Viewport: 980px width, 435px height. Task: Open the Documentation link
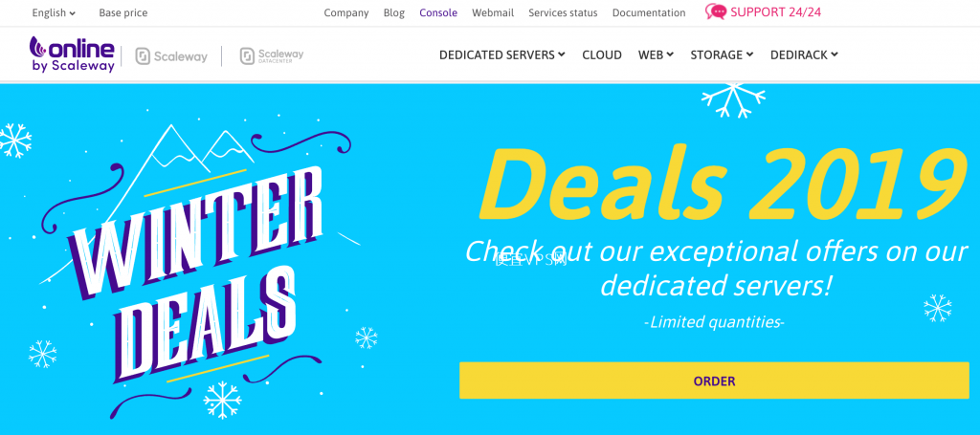[x=649, y=12]
